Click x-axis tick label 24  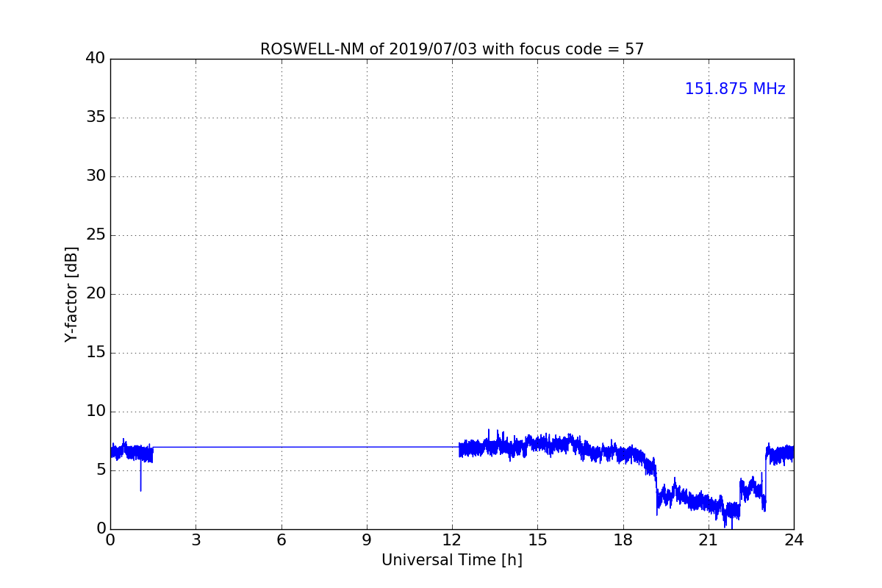tap(794, 540)
